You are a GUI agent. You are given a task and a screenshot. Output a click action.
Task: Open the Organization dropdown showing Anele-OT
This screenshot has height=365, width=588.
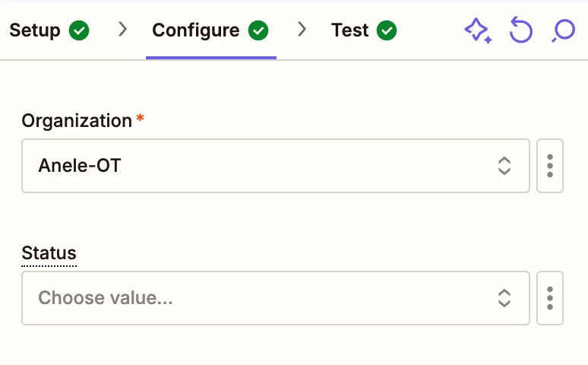coord(258,166)
